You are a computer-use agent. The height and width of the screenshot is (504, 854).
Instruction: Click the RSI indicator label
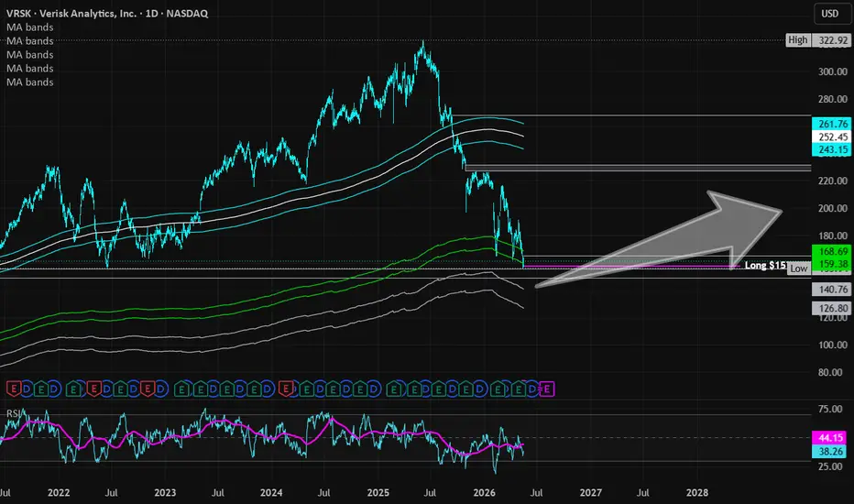[x=14, y=413]
